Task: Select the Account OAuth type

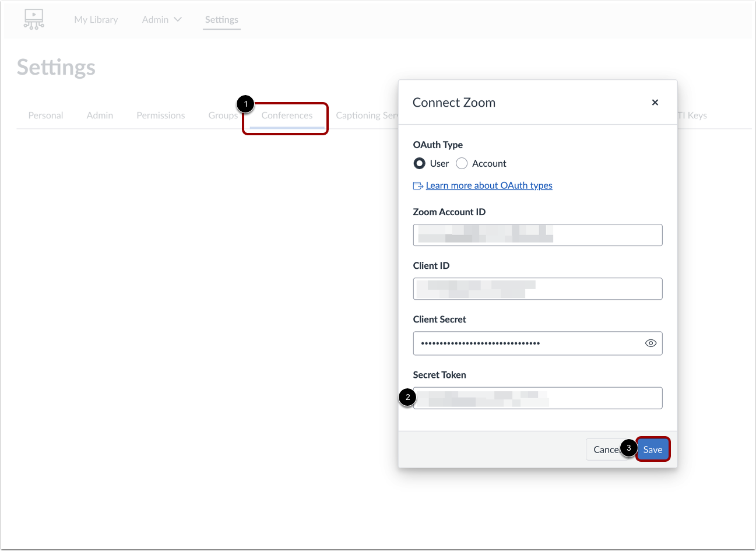Action: (461, 163)
